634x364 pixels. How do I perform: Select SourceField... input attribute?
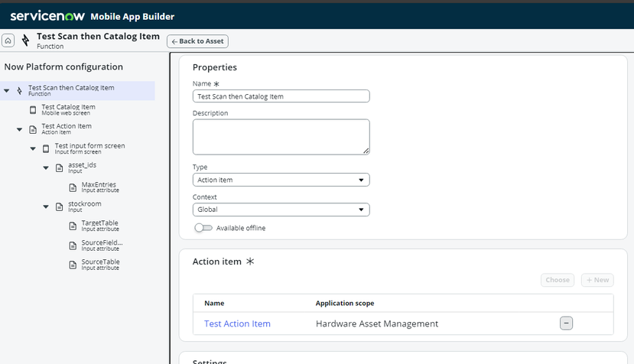(x=102, y=245)
